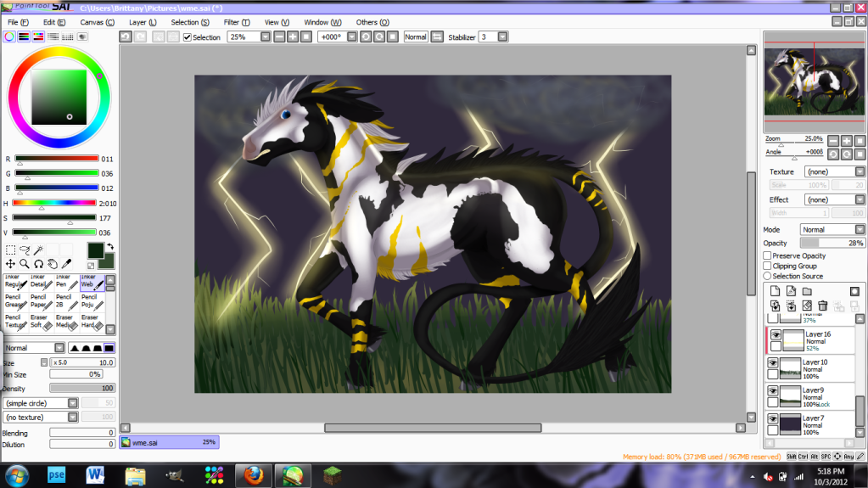Screen dimensions: 868x488
Task: Flip the canvas view horizontally
Action: pos(437,37)
